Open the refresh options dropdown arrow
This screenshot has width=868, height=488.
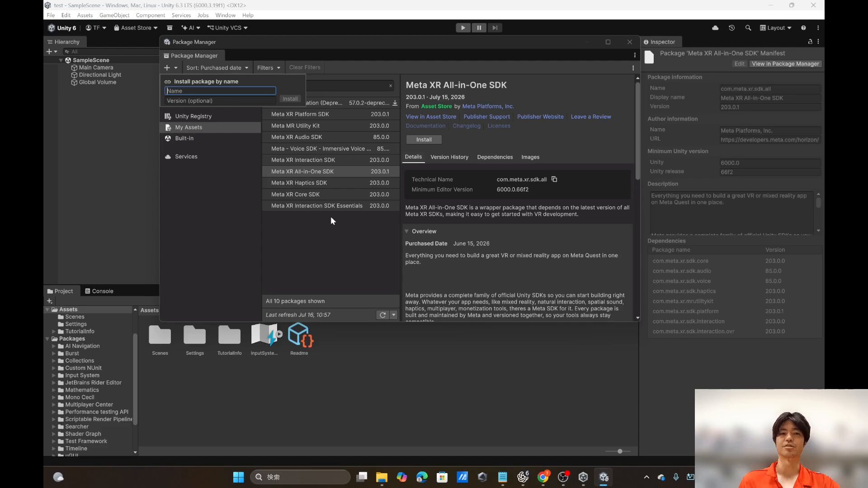coord(394,315)
